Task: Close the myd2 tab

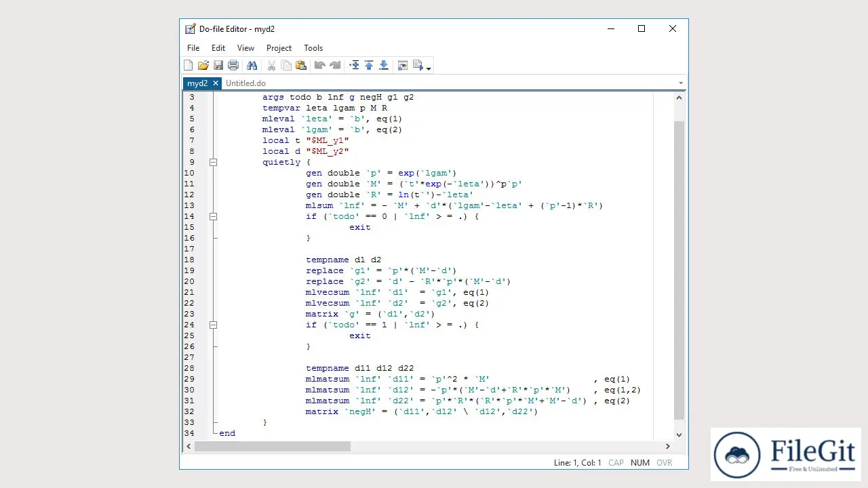Action: point(216,83)
